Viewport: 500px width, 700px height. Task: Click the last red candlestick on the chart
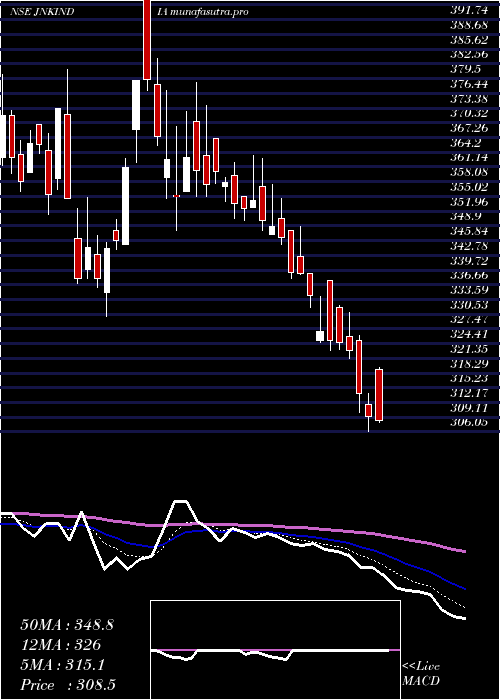click(379, 395)
